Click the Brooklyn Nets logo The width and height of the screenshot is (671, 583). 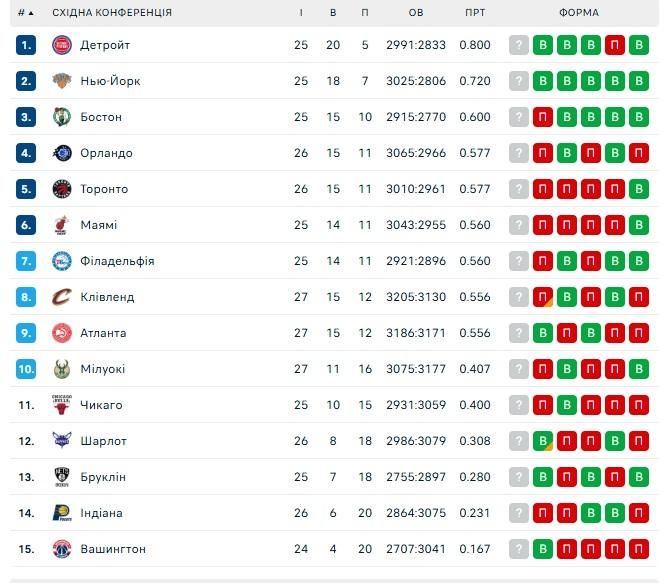point(62,477)
